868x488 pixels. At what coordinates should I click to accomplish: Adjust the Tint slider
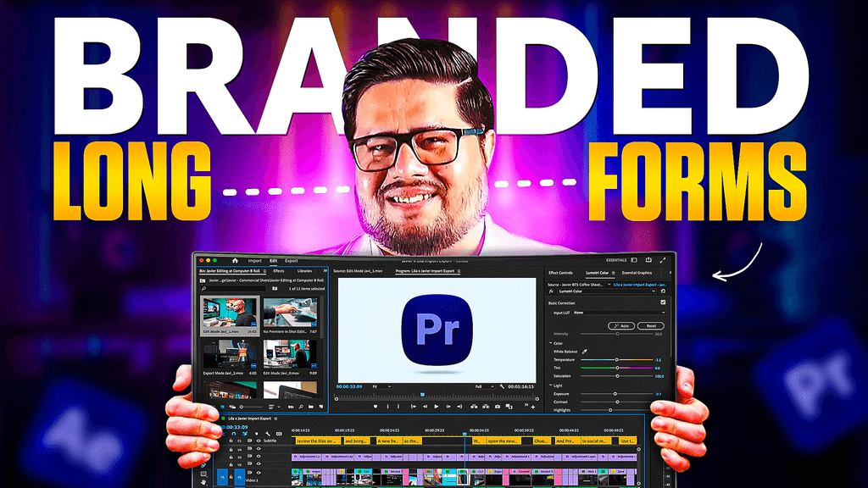click(x=617, y=368)
